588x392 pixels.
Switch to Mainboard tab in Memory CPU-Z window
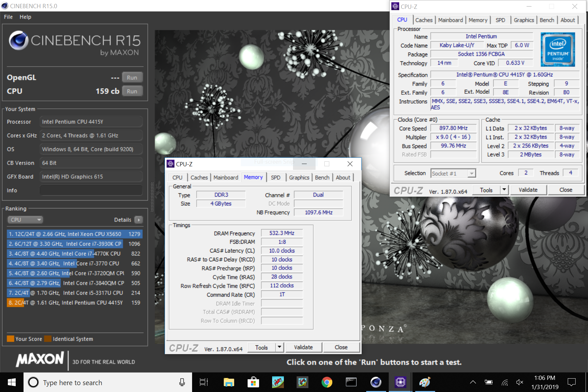tap(226, 177)
